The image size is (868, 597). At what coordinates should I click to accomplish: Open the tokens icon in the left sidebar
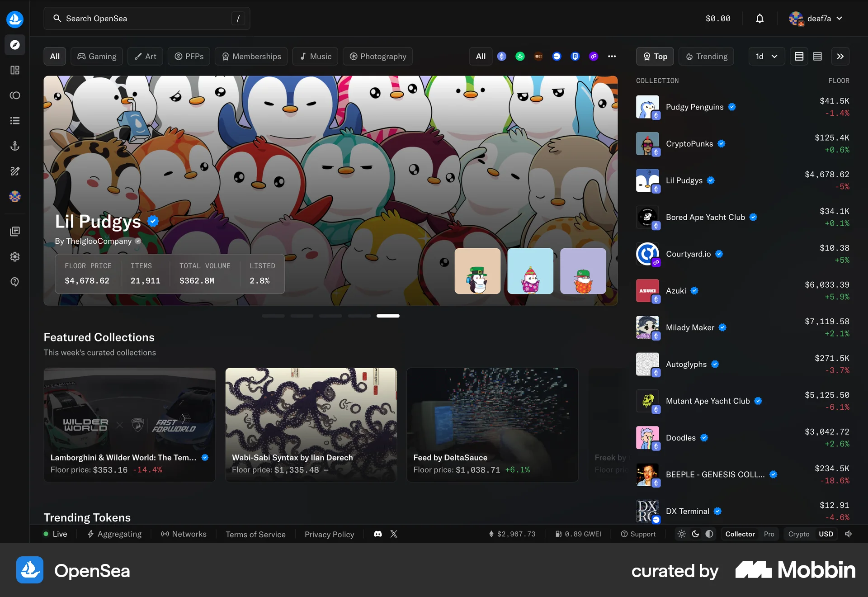[x=15, y=95]
